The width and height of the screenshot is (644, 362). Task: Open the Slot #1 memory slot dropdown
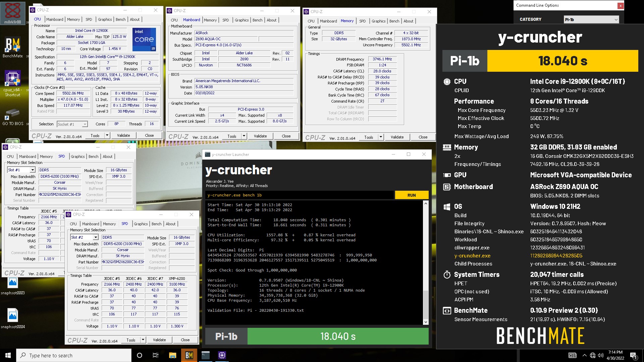click(x=33, y=170)
